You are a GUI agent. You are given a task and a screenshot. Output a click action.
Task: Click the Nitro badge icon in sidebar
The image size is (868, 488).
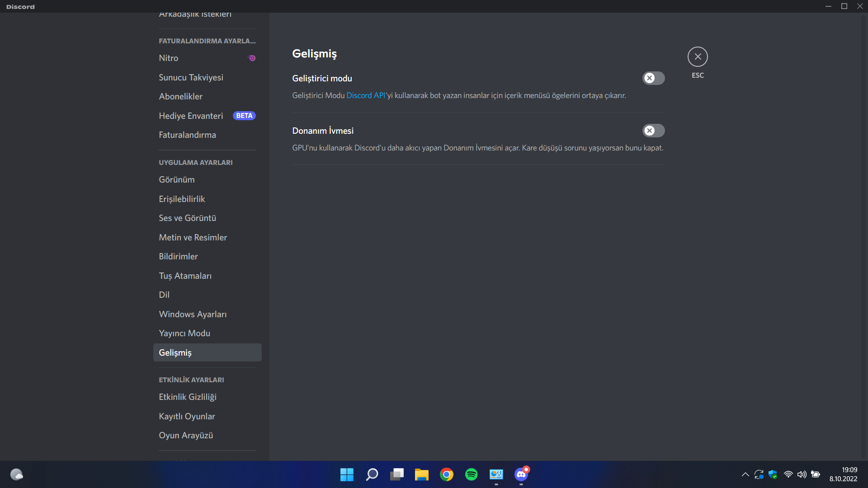pos(252,58)
